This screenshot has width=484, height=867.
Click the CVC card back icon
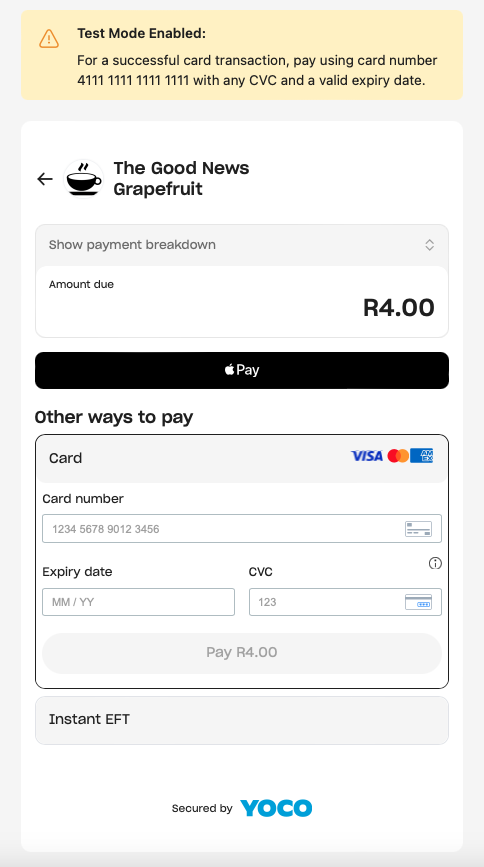click(x=418, y=602)
